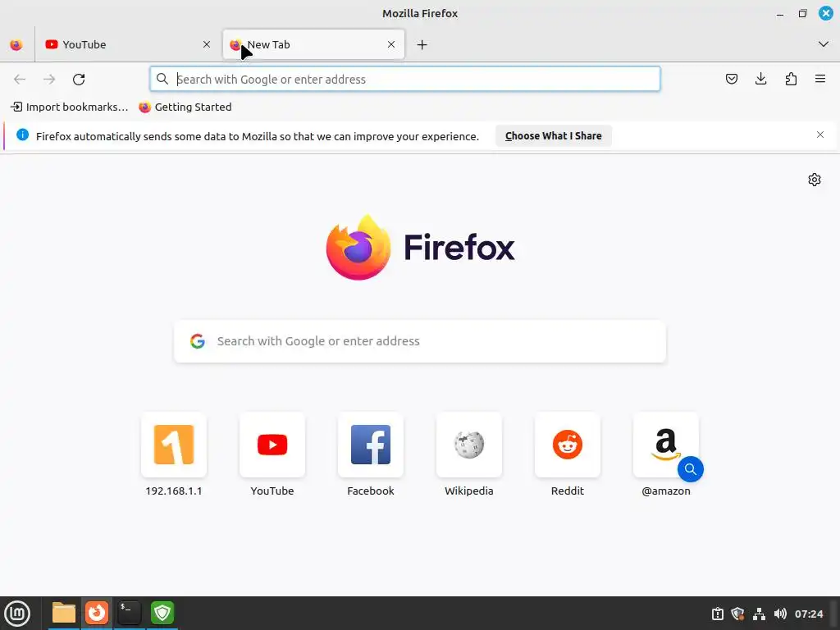The image size is (840, 630).
Task: Open Import bookmarks bookmark item
Action: pos(70,107)
